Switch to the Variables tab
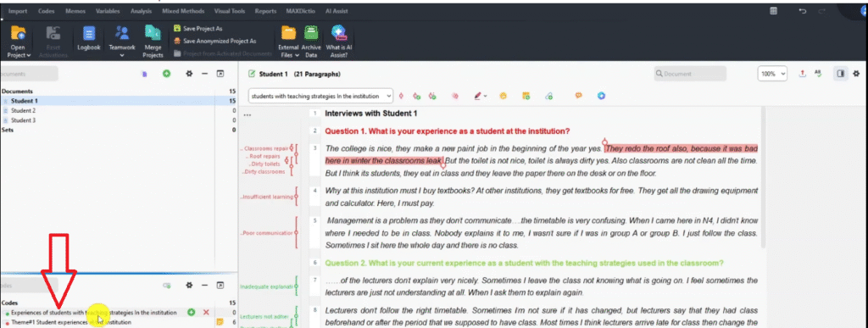Image resolution: width=868 pixels, height=328 pixels. point(108,11)
